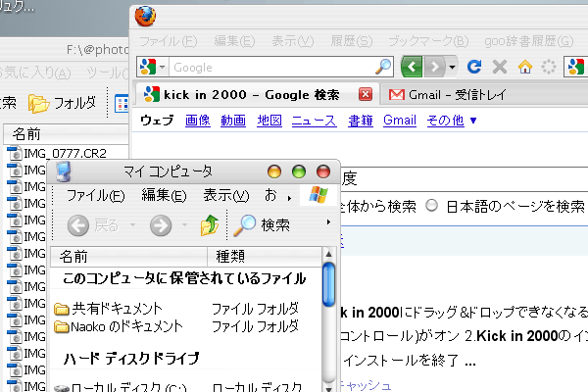Open Firefox ファイル(F) menu
The height and width of the screenshot is (392, 588).
[x=168, y=41]
